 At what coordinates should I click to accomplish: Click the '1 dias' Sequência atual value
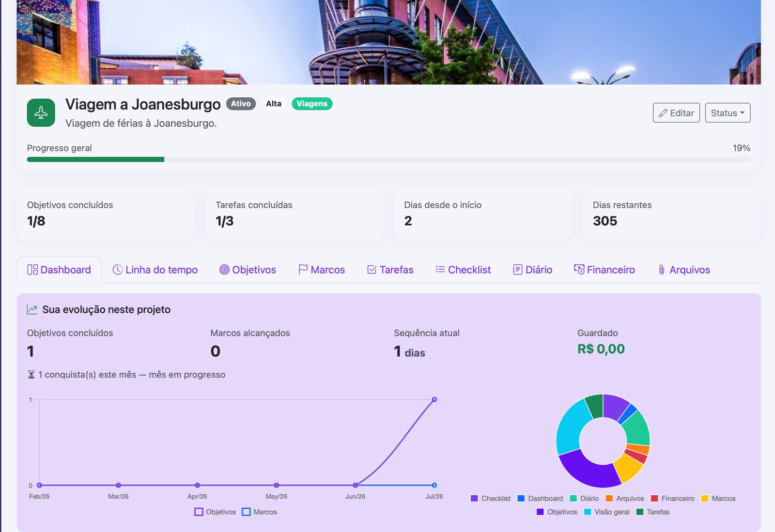point(410,351)
